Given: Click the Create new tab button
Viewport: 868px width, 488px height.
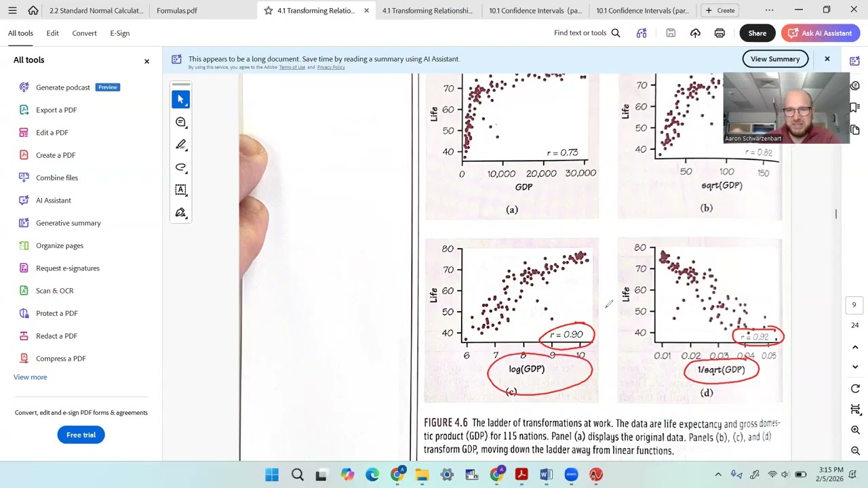Looking at the screenshot, I should tap(720, 10).
